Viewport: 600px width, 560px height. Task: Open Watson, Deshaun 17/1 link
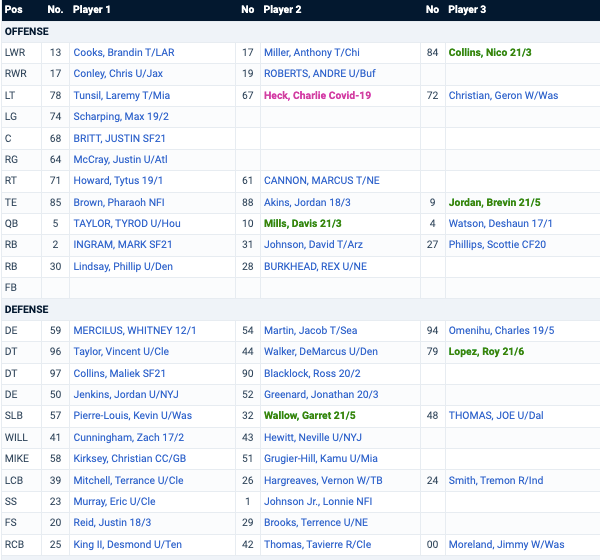(x=500, y=223)
